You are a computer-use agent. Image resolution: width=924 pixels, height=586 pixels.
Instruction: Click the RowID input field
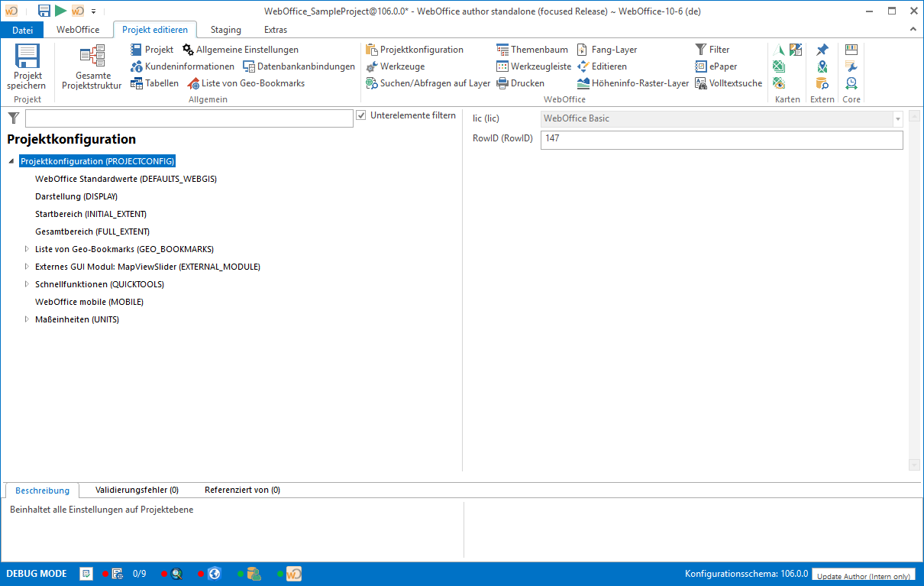click(x=721, y=140)
